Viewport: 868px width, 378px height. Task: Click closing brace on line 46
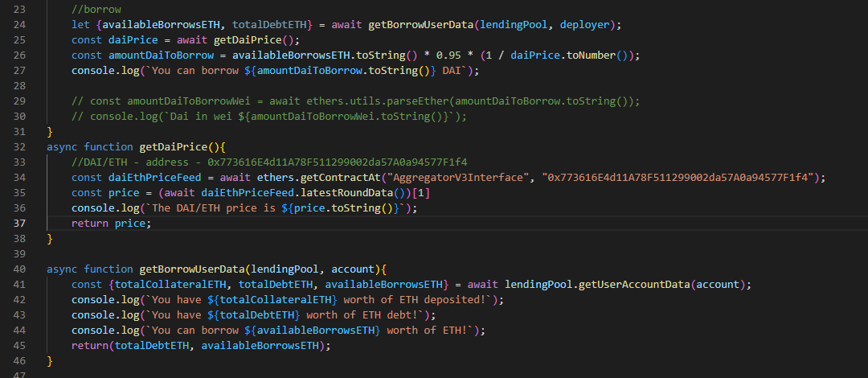pos(50,361)
